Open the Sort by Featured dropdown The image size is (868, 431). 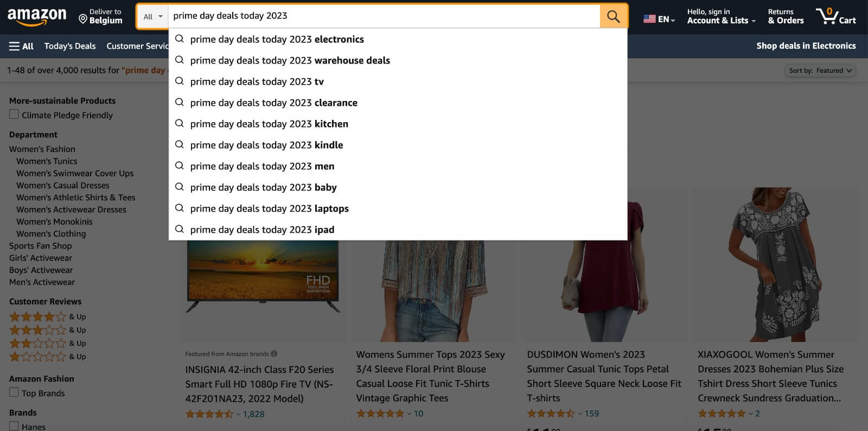(x=820, y=71)
